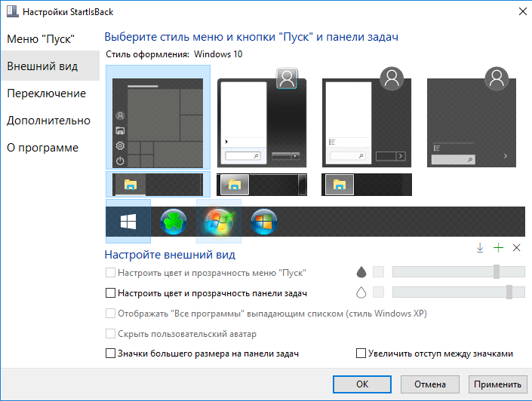Click the Start menu transparency slider
The width and height of the screenshot is (532, 401).
click(x=459, y=272)
